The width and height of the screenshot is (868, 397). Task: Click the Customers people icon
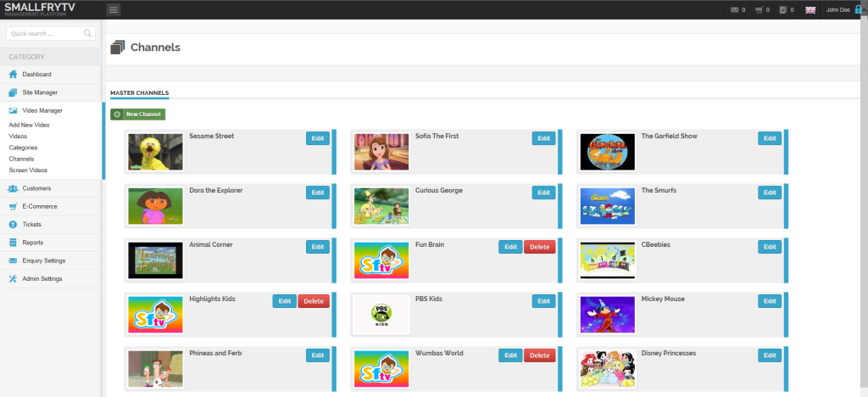(14, 188)
